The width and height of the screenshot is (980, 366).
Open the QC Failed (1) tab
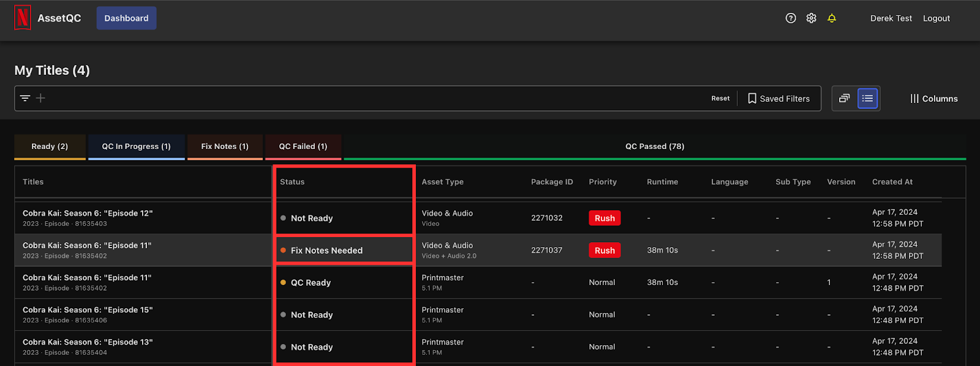click(x=303, y=147)
